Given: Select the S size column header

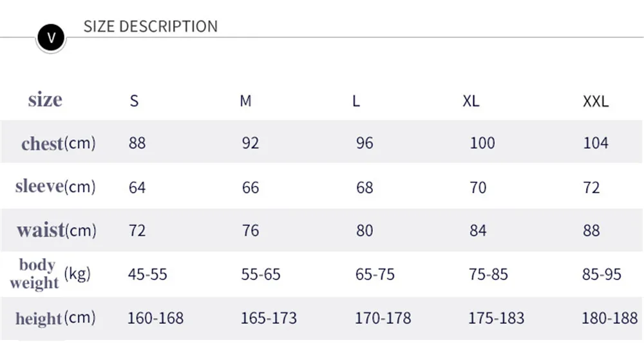Looking at the screenshot, I should [134, 101].
